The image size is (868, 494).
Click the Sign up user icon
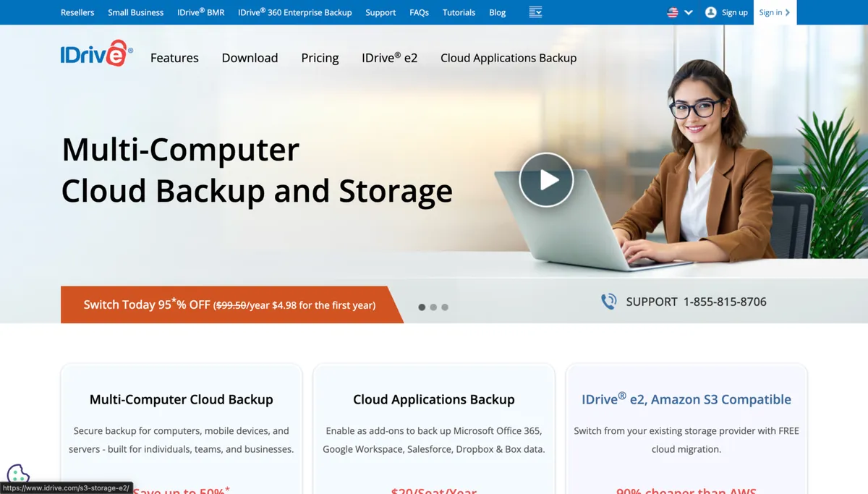(710, 12)
